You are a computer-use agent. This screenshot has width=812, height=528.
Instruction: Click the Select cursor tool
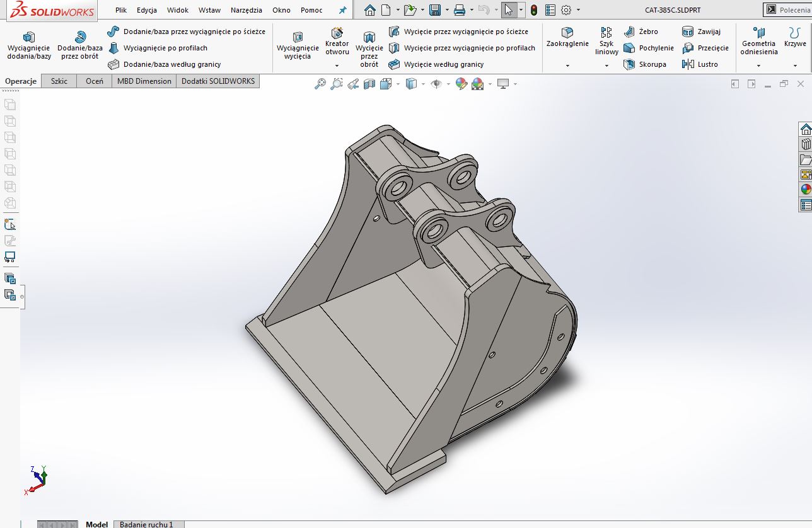(x=509, y=10)
